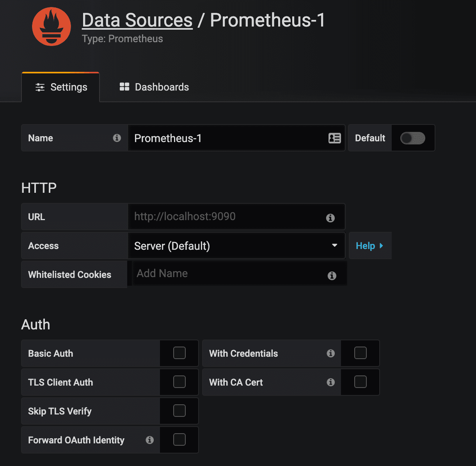The image size is (476, 466).
Task: Check the TLS Client Auth checkbox
Action: point(179,382)
